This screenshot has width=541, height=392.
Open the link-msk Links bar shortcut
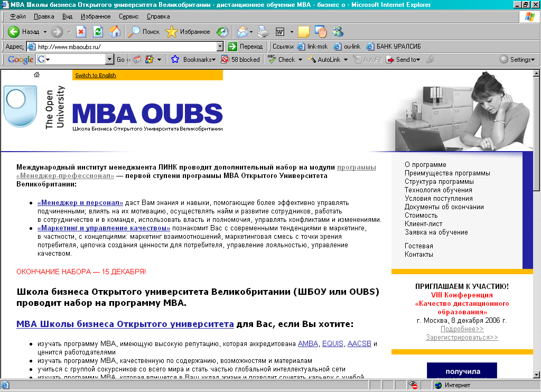313,46
